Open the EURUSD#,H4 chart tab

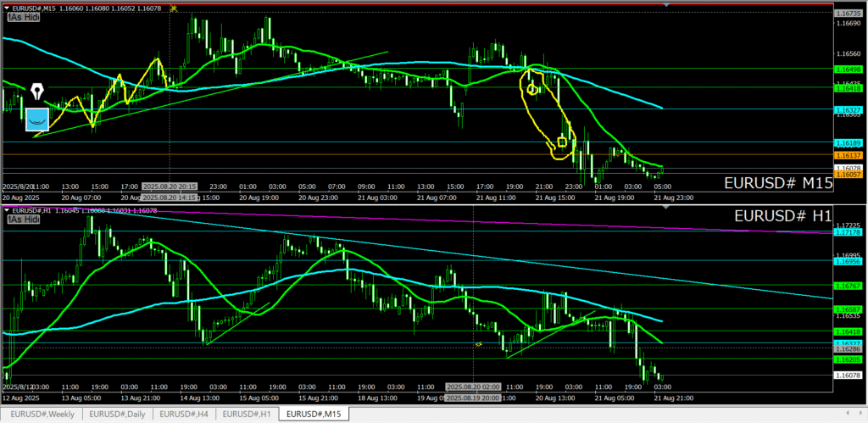click(x=184, y=415)
